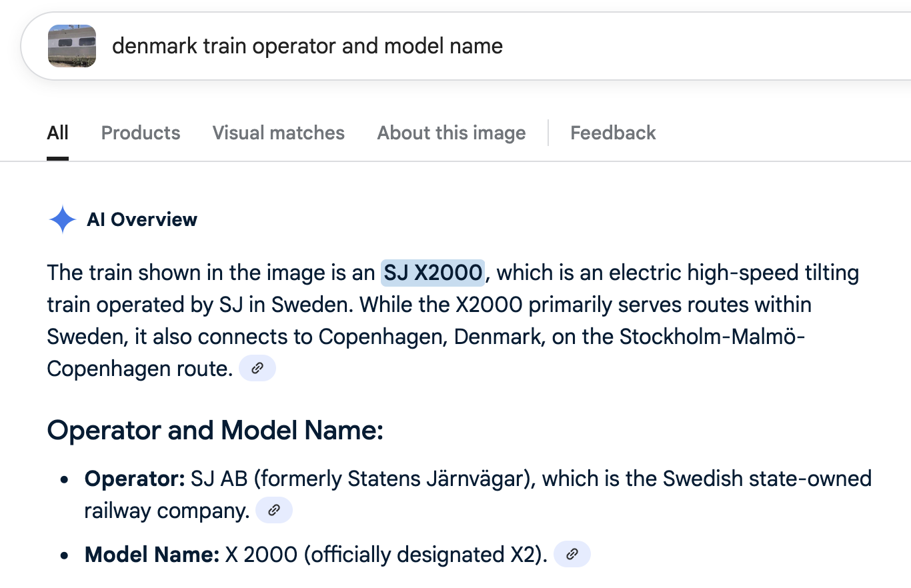Screen dimensions: 911x588
Task: Click the highlighted SJ X2000 text
Action: point(433,273)
